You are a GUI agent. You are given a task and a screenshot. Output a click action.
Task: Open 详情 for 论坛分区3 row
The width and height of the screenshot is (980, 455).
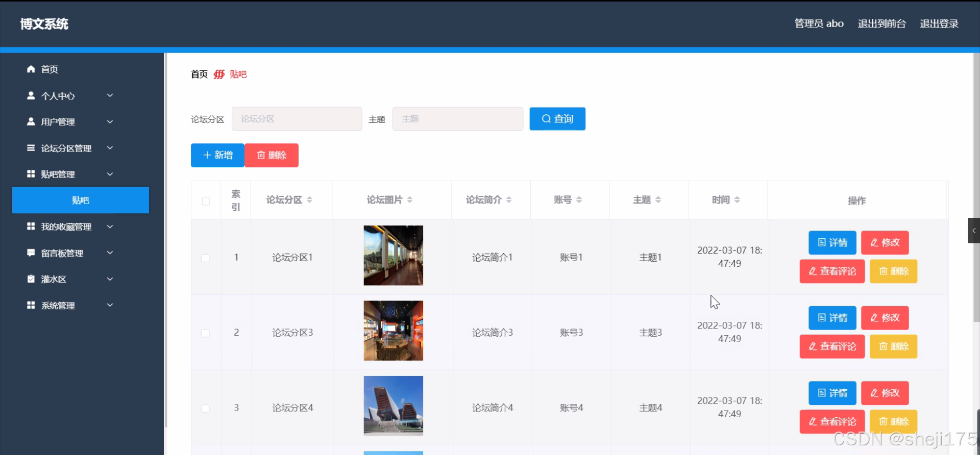[832, 318]
